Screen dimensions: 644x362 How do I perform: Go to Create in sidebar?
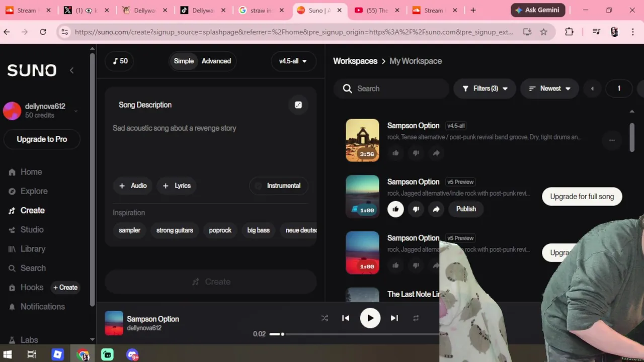pyautogui.click(x=27, y=211)
